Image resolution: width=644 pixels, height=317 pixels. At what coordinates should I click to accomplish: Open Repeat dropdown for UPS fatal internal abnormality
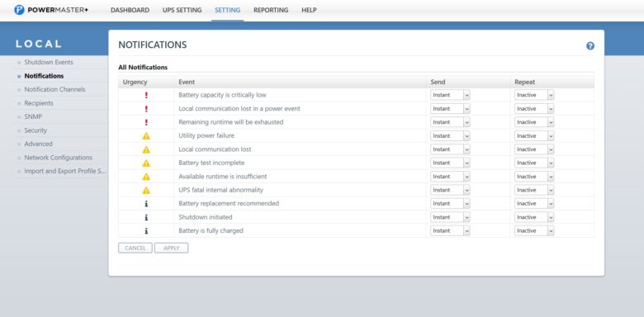point(534,190)
